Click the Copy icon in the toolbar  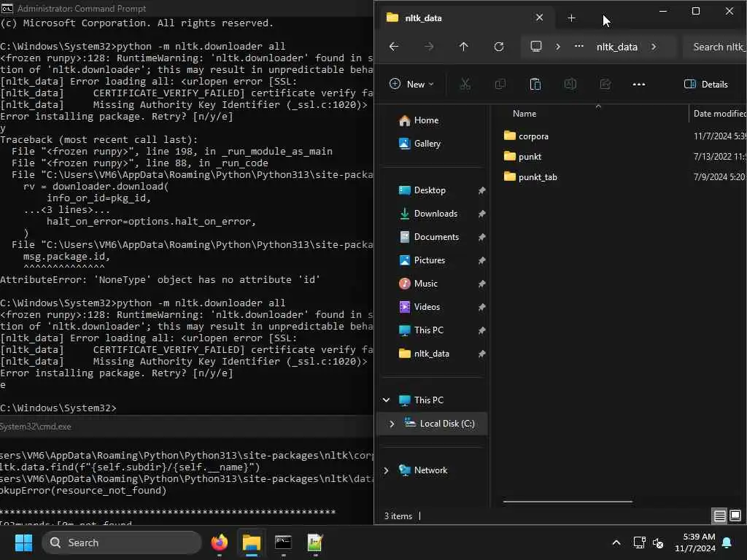click(500, 85)
